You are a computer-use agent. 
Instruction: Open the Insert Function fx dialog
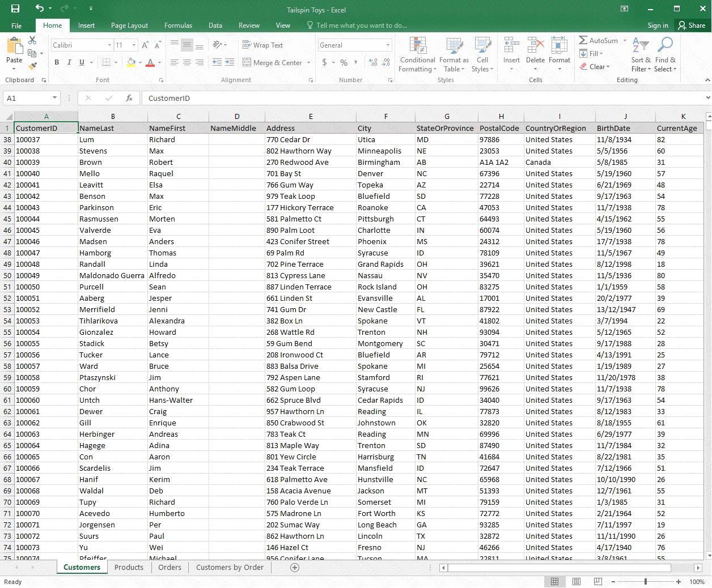coord(129,98)
